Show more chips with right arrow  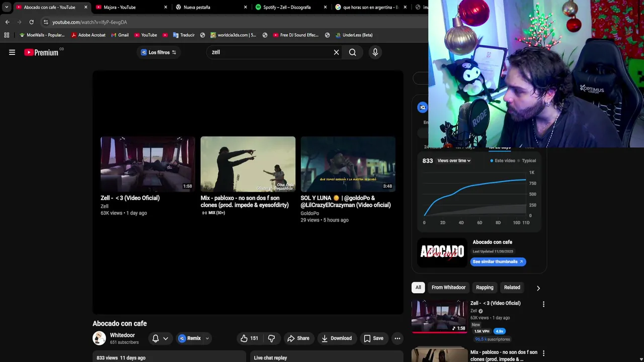click(538, 288)
